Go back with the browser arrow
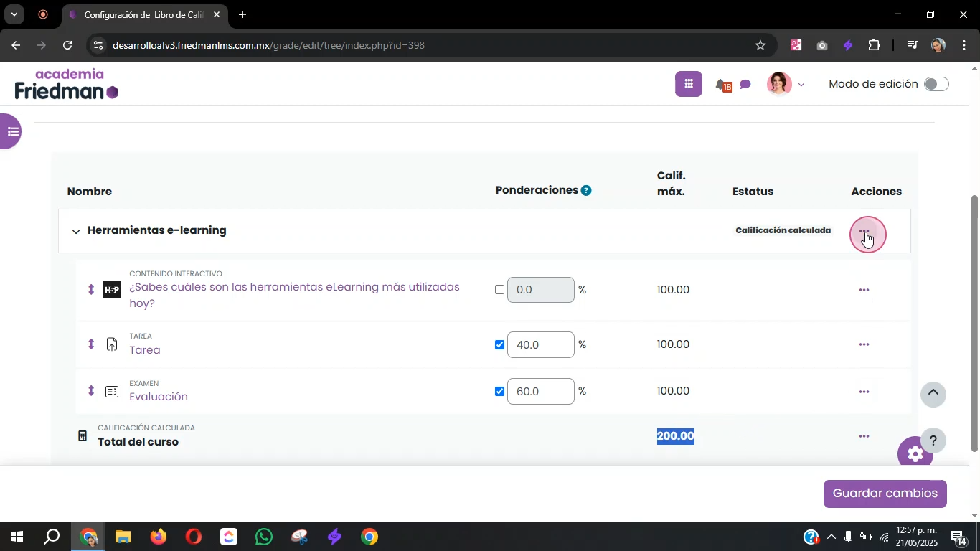Image resolution: width=980 pixels, height=551 pixels. pos(15,45)
